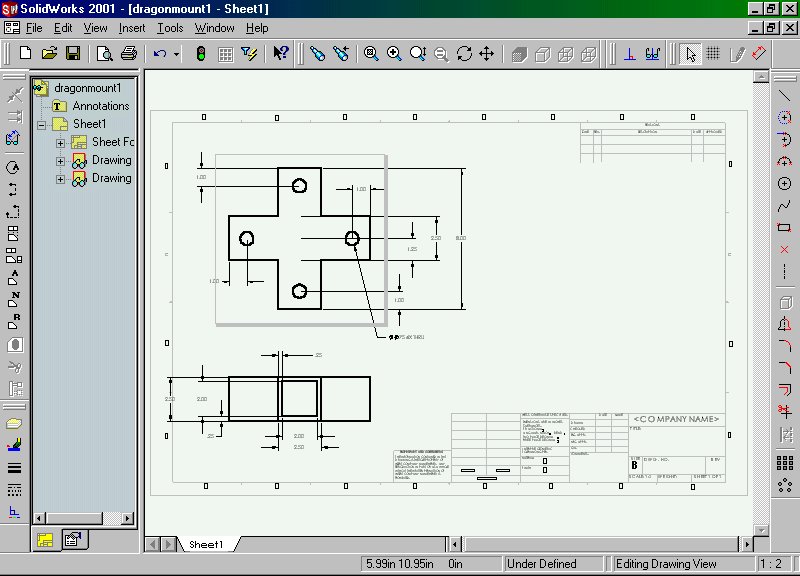800x576 pixels.
Task: Collapse the Sheet1 tree node
Action: pos(41,125)
